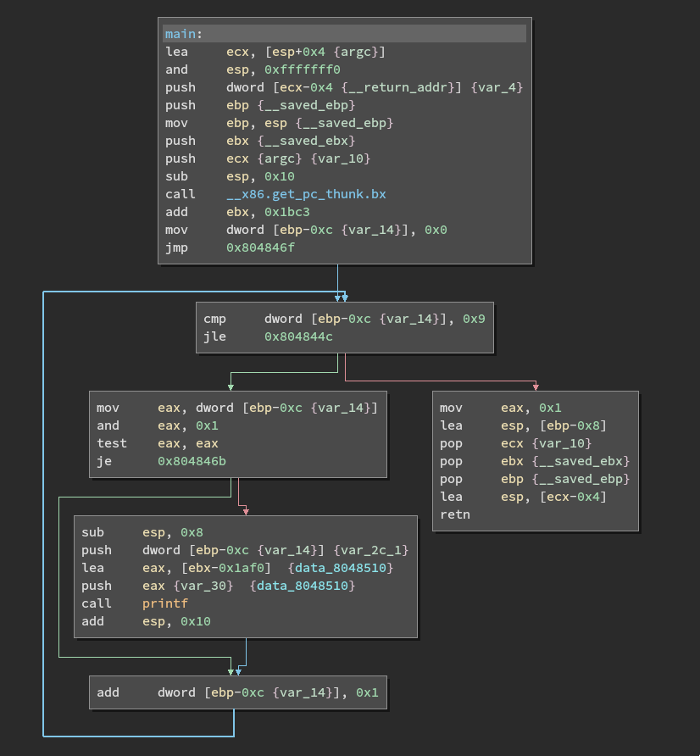Click the cmp mnemonic in the loop condition block
This screenshot has height=756, width=700.
click(x=214, y=319)
